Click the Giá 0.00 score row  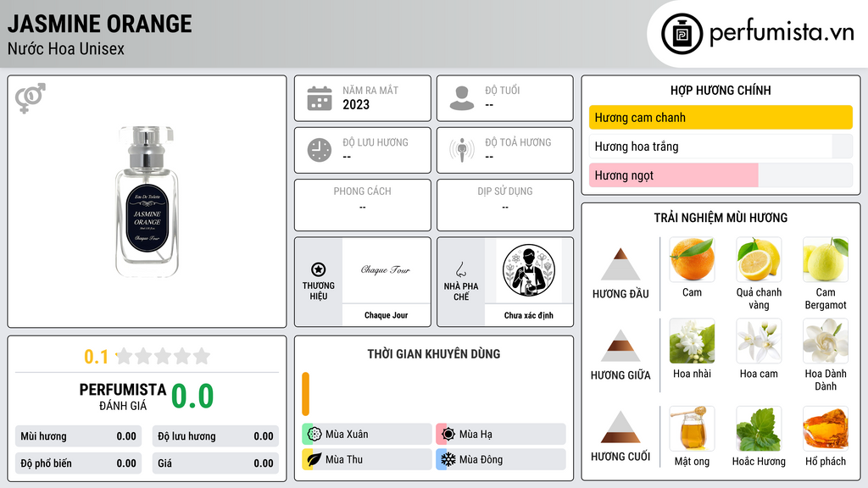pos(215,463)
